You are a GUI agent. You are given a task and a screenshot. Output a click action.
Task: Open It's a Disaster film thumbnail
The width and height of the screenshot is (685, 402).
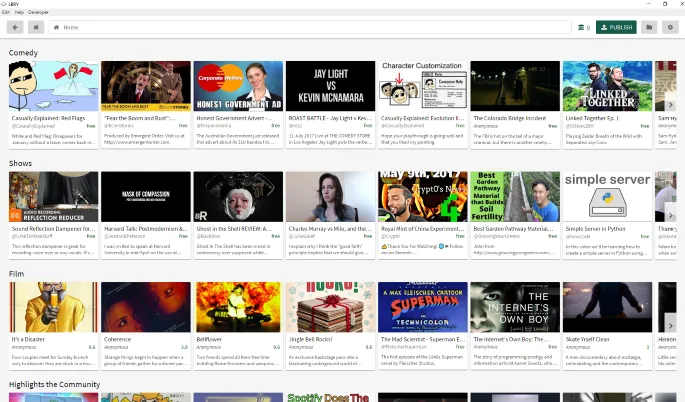[53, 307]
